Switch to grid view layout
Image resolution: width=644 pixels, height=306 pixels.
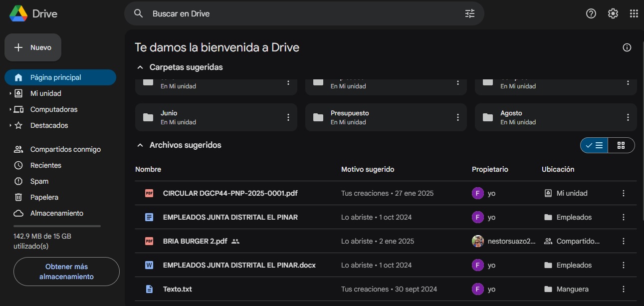[621, 145]
